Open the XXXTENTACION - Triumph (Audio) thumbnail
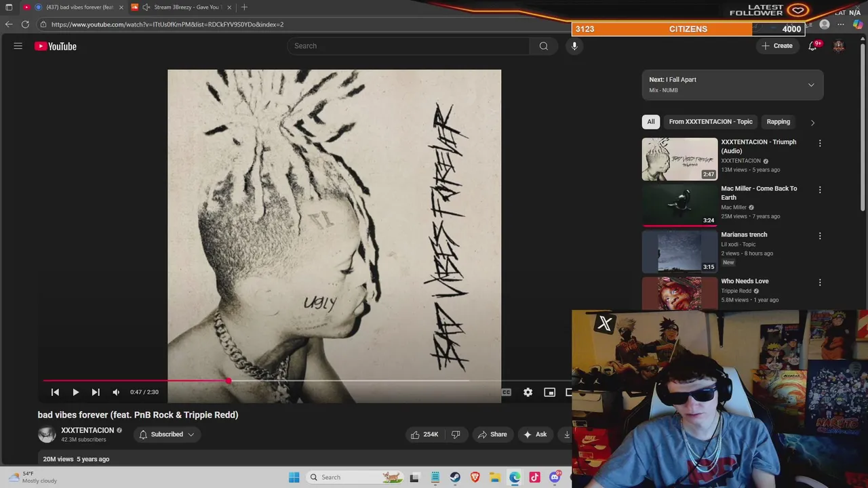This screenshot has width=868, height=488. pyautogui.click(x=679, y=159)
